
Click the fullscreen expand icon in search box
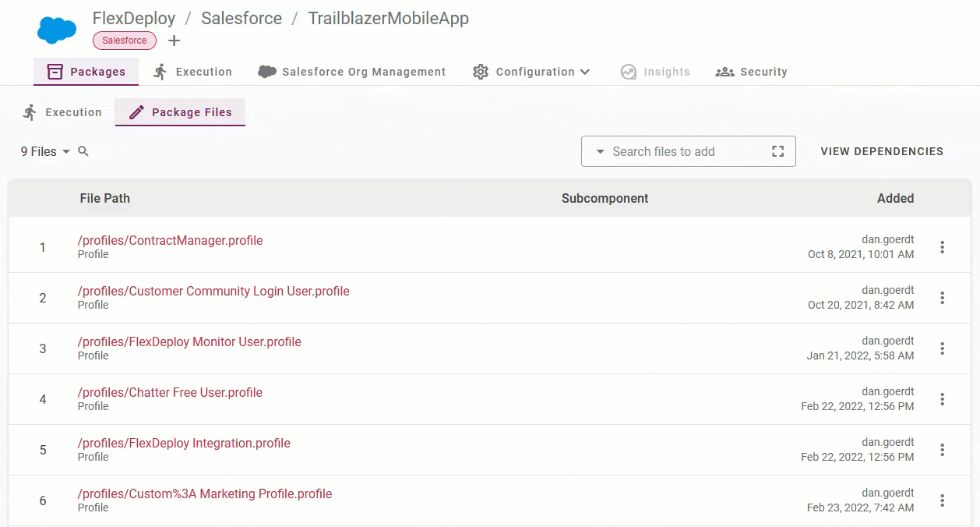(x=777, y=151)
